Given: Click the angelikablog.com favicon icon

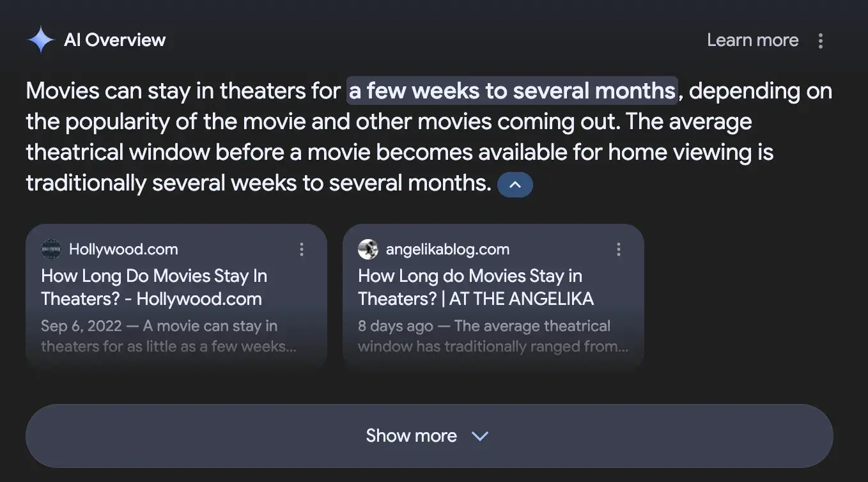Looking at the screenshot, I should pyautogui.click(x=368, y=249).
